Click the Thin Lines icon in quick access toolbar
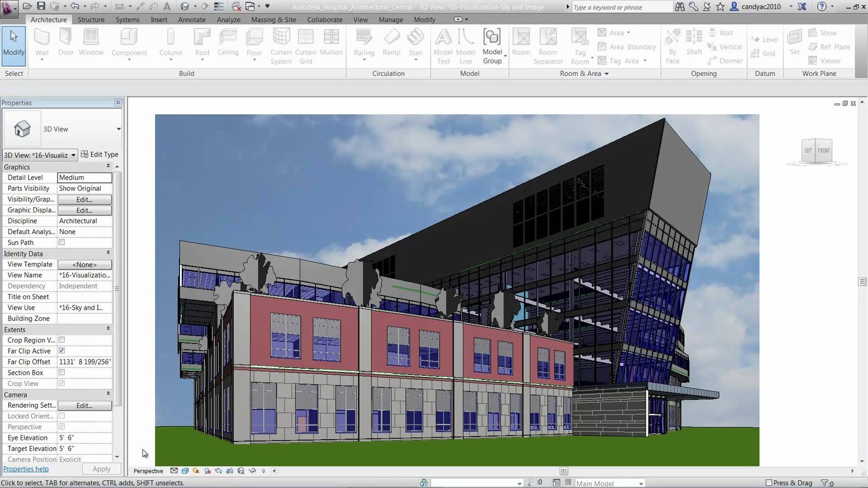The image size is (868, 488). (219, 6)
